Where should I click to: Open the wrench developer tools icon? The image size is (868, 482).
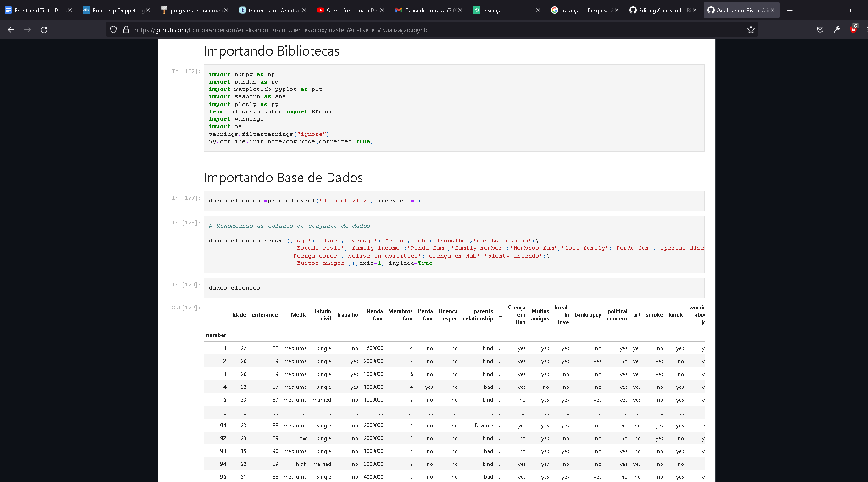[837, 30]
